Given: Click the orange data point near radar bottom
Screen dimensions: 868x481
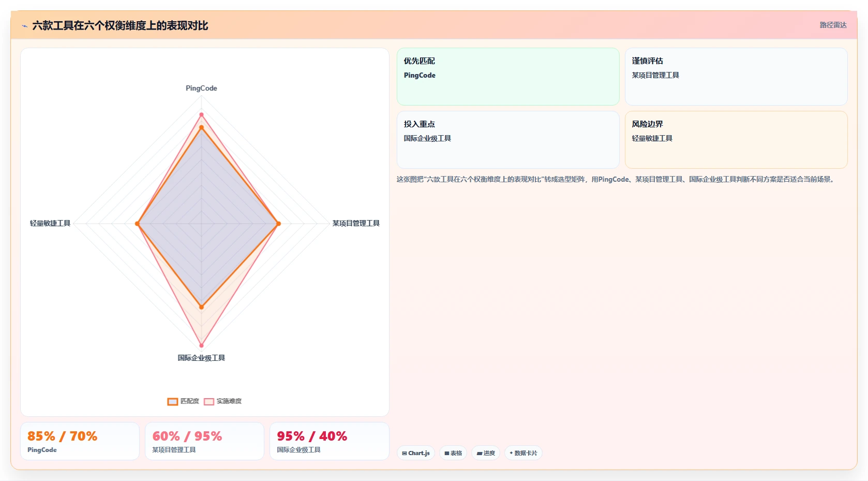Looking at the screenshot, I should tap(201, 307).
